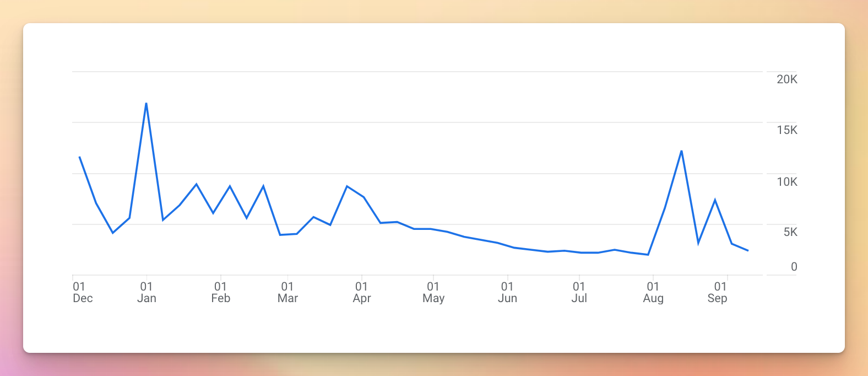Click the 10K y-axis label

coord(787,182)
